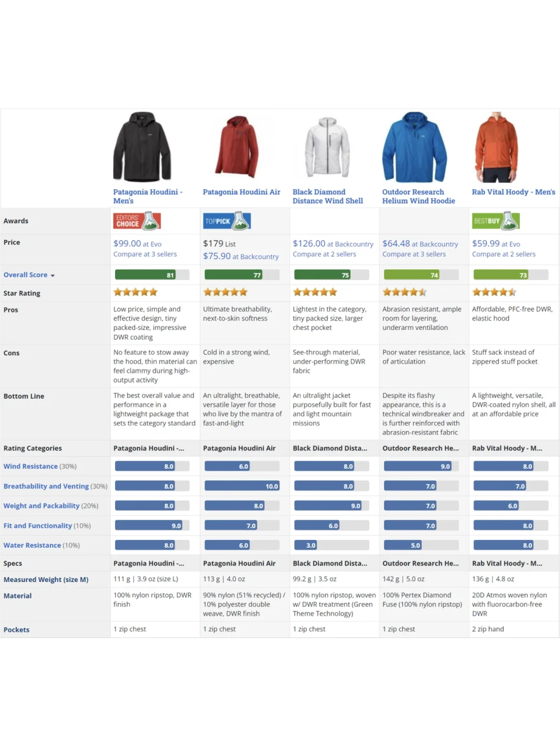Open the Rab Vital Hoody - Men's link
This screenshot has height=747, width=560.
[x=513, y=192]
